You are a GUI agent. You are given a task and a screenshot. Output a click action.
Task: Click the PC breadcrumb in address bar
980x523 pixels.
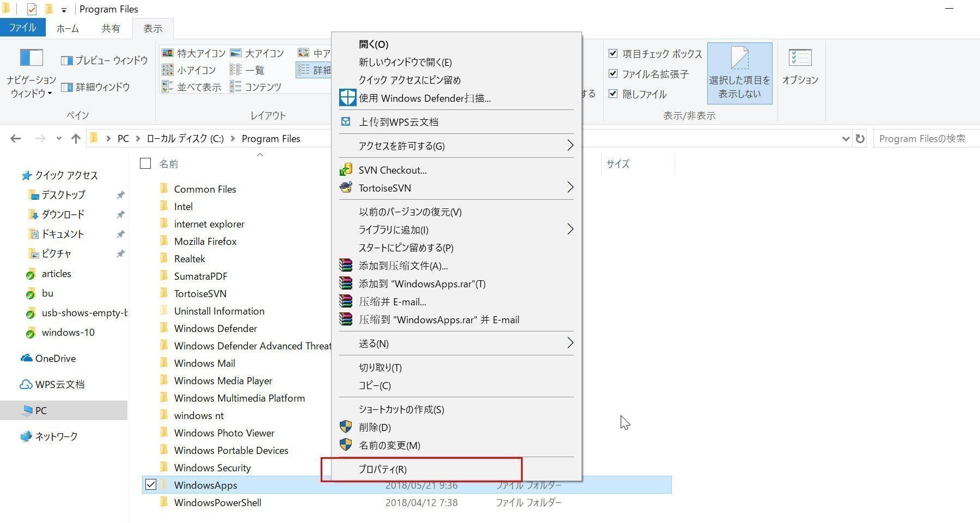(124, 139)
